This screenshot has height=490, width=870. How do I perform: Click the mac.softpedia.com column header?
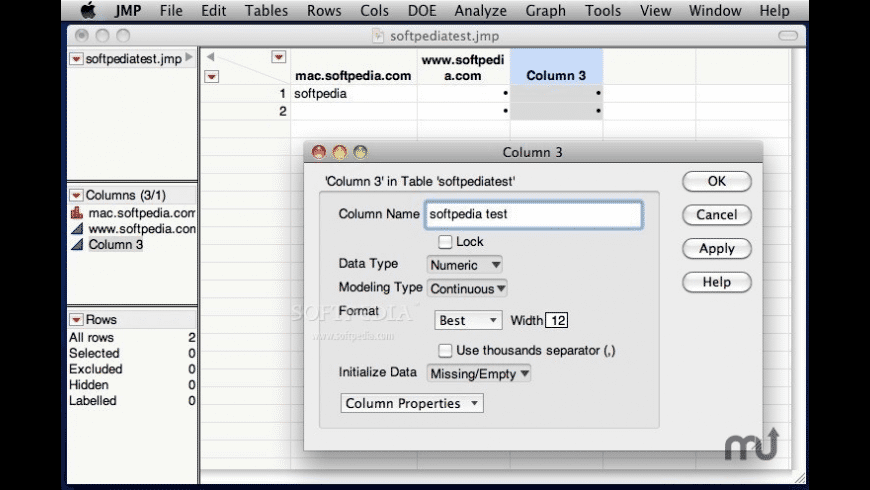[x=353, y=75]
